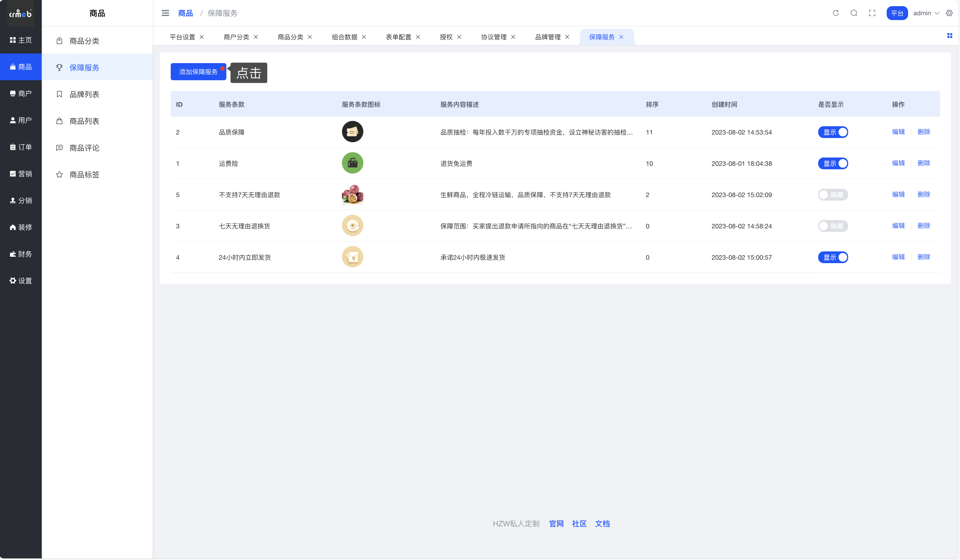The height and width of the screenshot is (560, 960).
Task: Enable display toggle for 七天无理由退换货
Action: click(x=833, y=226)
